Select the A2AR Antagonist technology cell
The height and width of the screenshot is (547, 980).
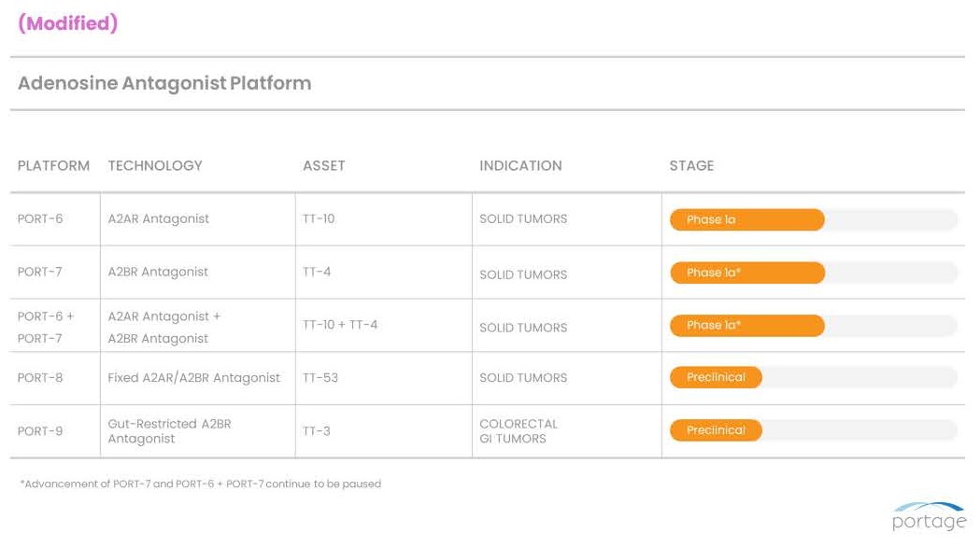159,219
